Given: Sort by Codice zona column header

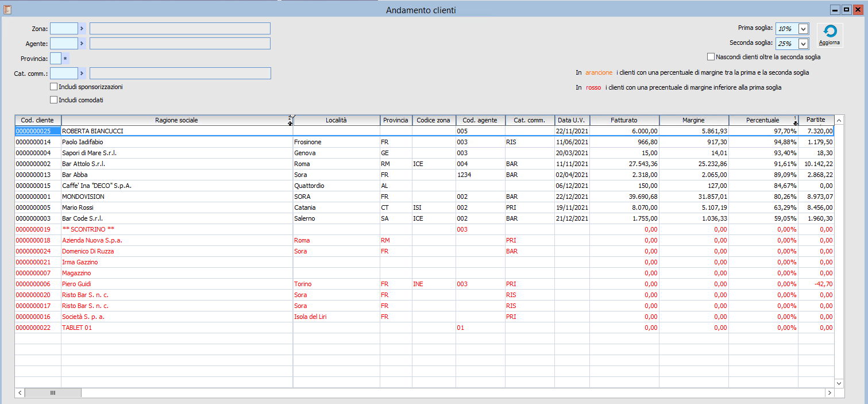Looking at the screenshot, I should (x=434, y=120).
